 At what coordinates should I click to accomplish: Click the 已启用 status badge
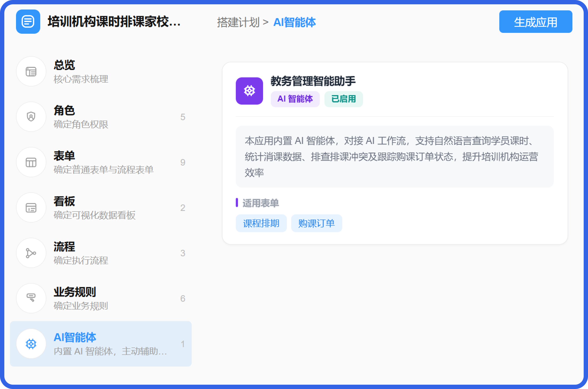click(344, 99)
